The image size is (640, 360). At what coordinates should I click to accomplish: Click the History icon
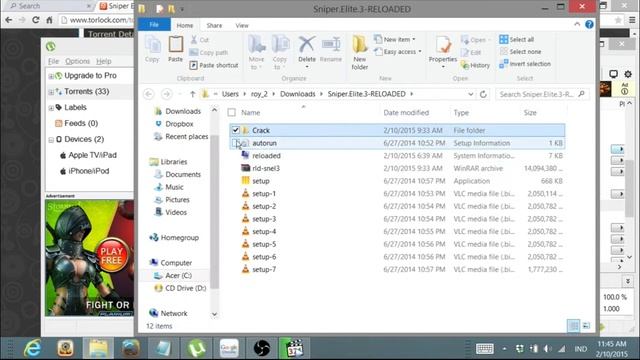tap(475, 65)
